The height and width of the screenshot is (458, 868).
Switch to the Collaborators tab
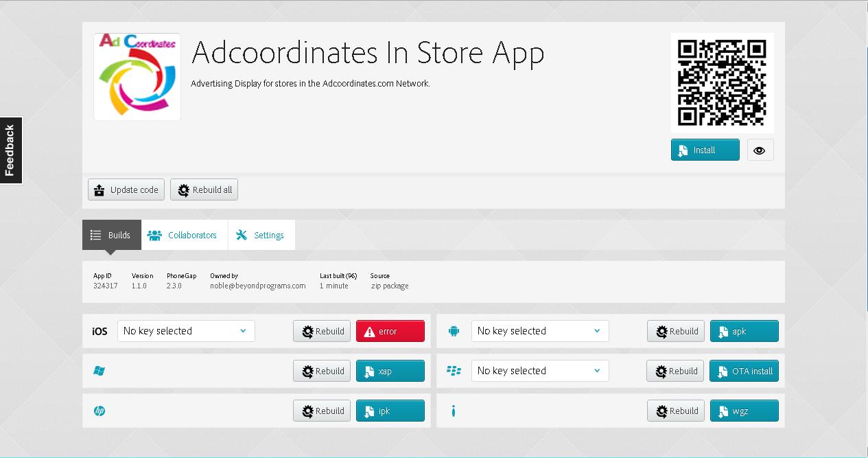pyautogui.click(x=185, y=235)
